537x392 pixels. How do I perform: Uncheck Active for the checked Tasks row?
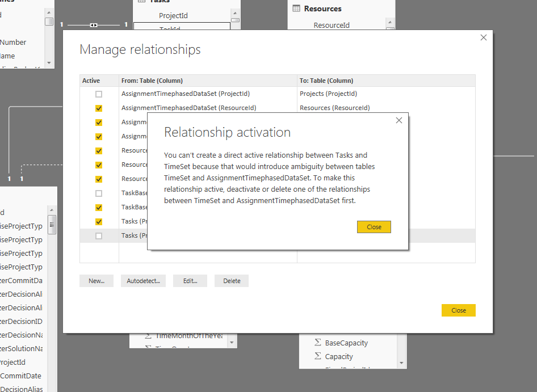[99, 222]
